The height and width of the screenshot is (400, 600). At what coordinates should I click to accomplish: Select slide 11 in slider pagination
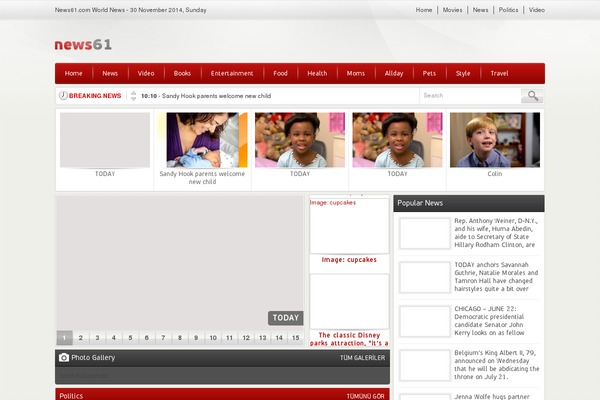click(x=229, y=338)
